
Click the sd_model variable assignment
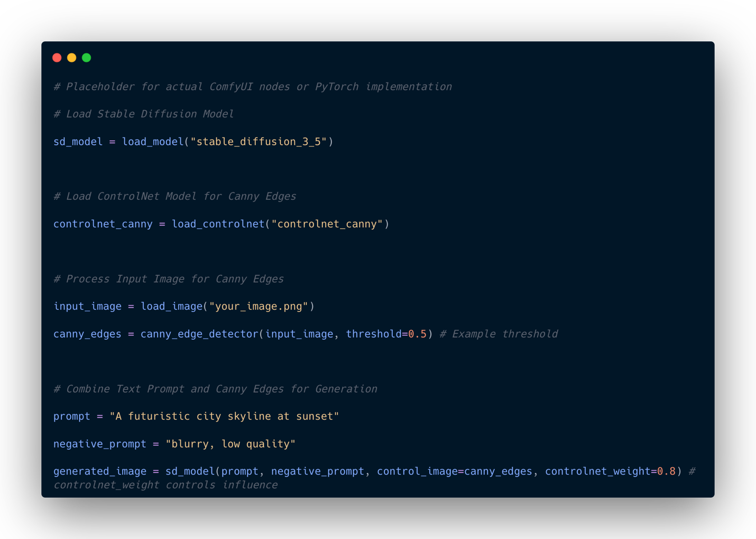[78, 142]
